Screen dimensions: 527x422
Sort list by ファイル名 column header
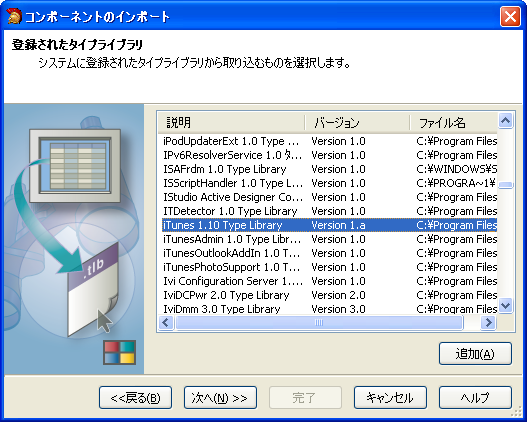click(x=453, y=122)
